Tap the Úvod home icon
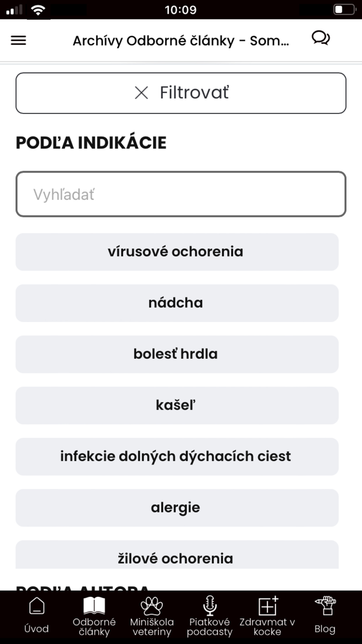This screenshot has height=644, width=362. [36, 606]
